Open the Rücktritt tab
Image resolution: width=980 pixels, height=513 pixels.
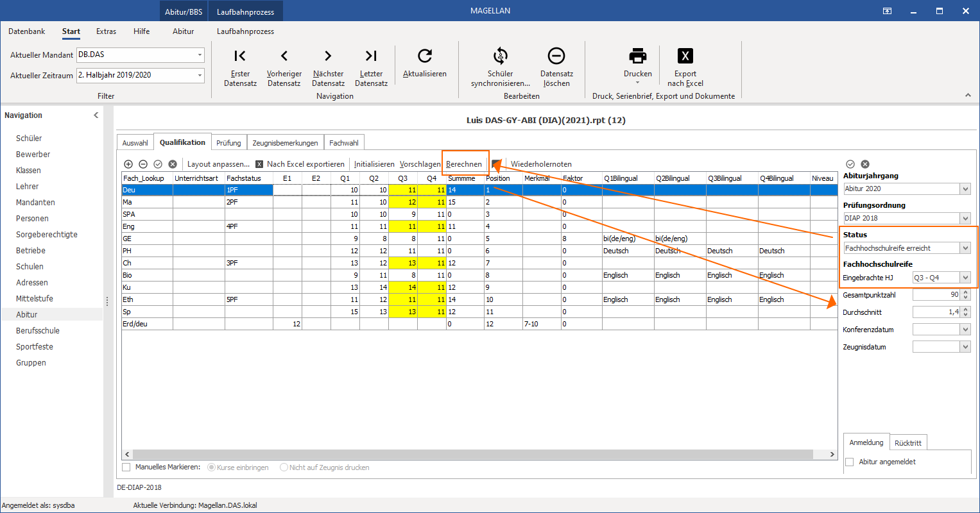(x=908, y=443)
